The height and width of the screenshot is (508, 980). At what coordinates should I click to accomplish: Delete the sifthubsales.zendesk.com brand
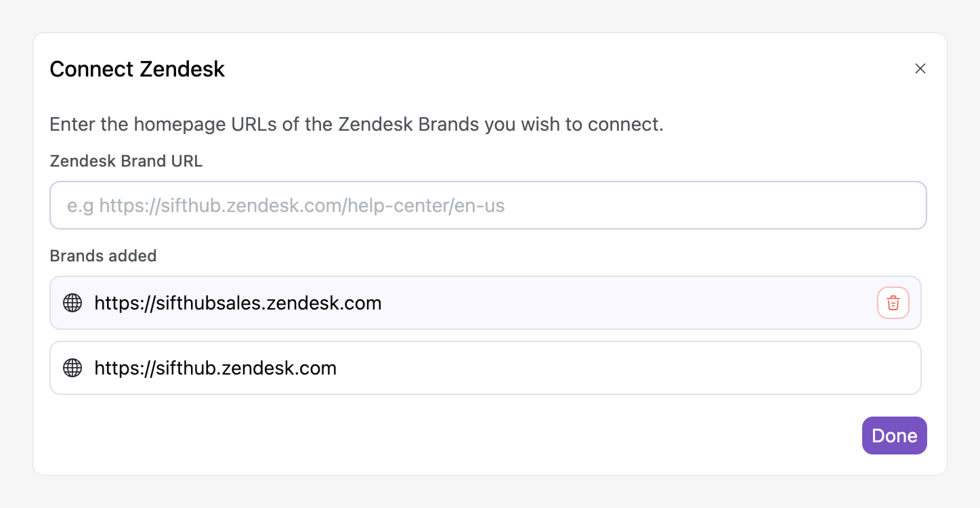[893, 303]
